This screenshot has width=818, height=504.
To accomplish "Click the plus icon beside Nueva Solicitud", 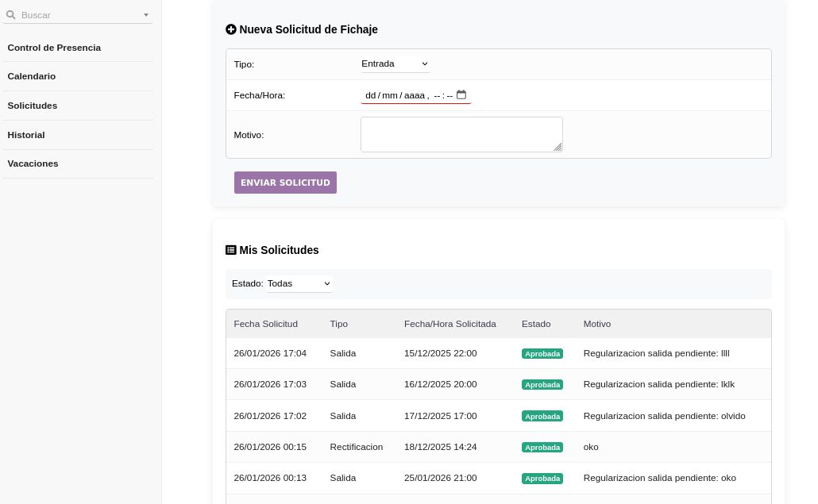I will [231, 29].
